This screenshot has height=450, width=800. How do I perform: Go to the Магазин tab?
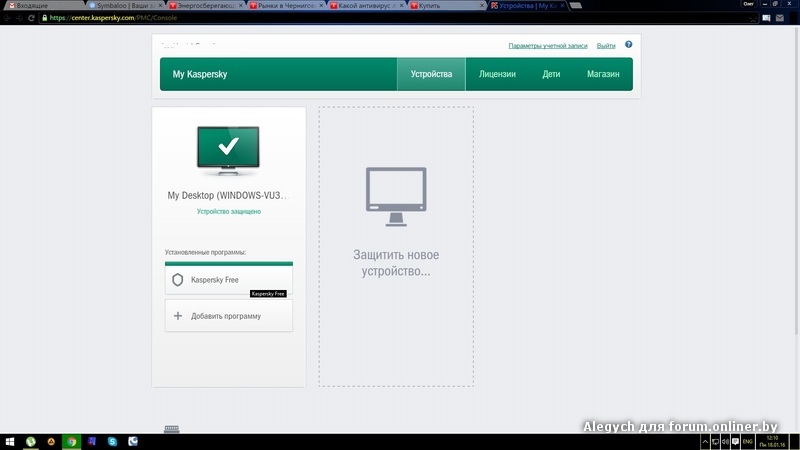click(603, 74)
